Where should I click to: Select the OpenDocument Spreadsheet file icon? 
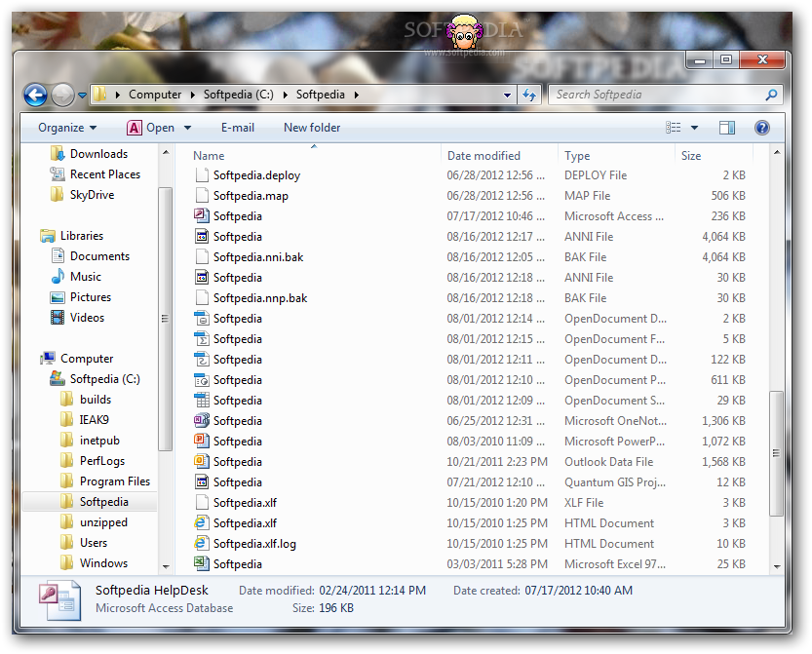(202, 400)
